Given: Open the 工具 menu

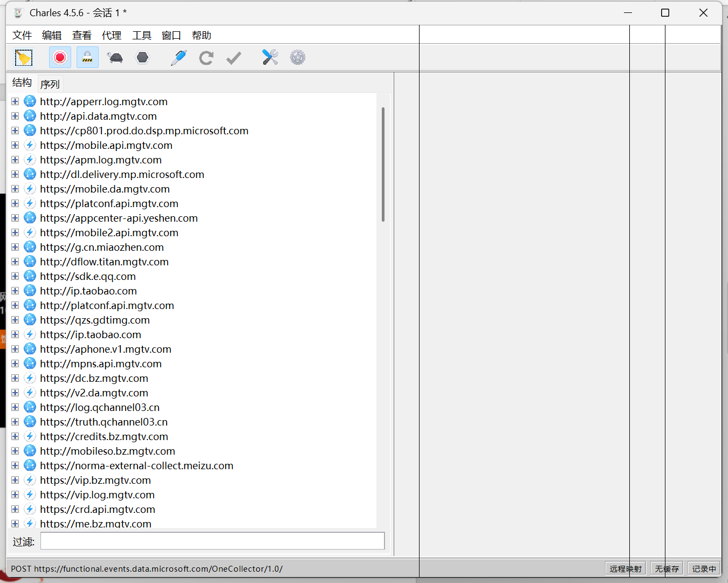Looking at the screenshot, I should coord(142,35).
